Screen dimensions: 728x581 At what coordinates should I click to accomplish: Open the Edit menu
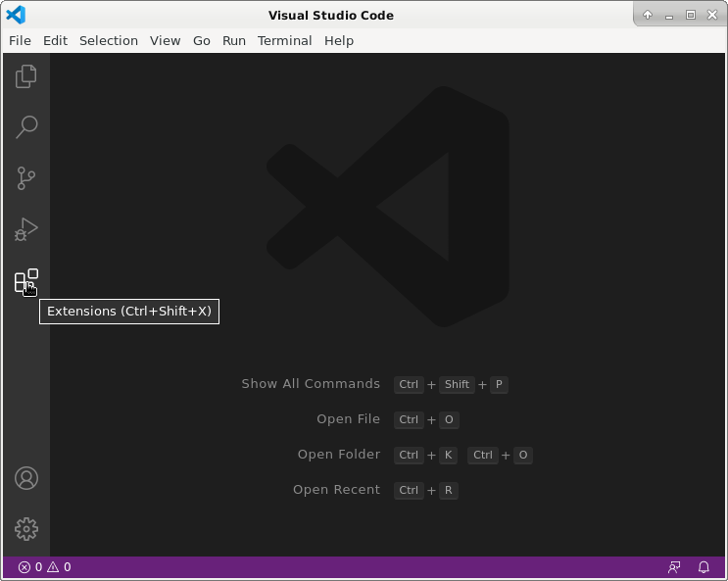tap(55, 41)
